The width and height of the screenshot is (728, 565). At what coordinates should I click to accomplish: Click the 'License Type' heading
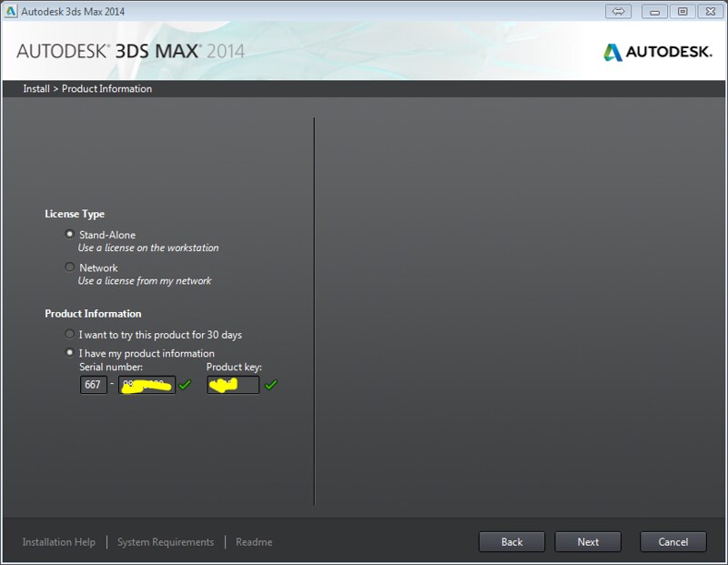(75, 214)
